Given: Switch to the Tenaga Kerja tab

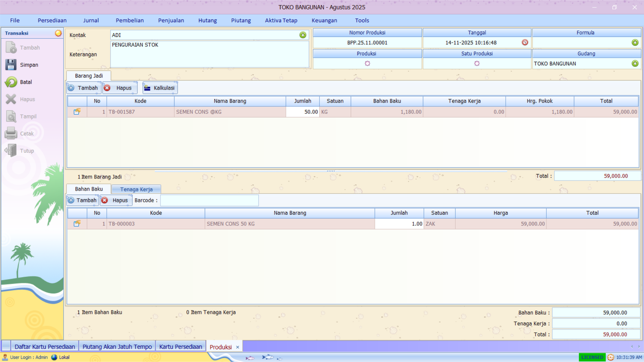Looking at the screenshot, I should tap(136, 189).
